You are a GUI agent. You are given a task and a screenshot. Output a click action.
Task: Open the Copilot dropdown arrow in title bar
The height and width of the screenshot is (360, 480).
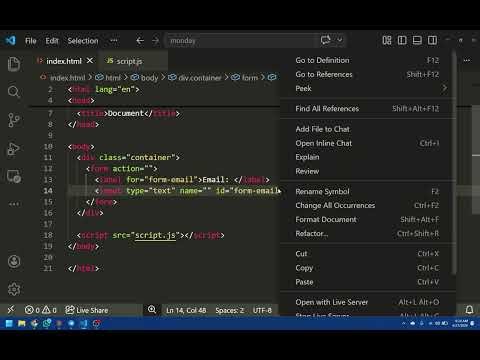(340, 40)
